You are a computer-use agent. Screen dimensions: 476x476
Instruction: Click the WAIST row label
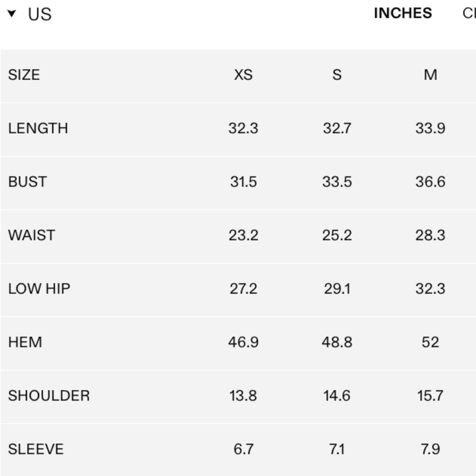31,235
